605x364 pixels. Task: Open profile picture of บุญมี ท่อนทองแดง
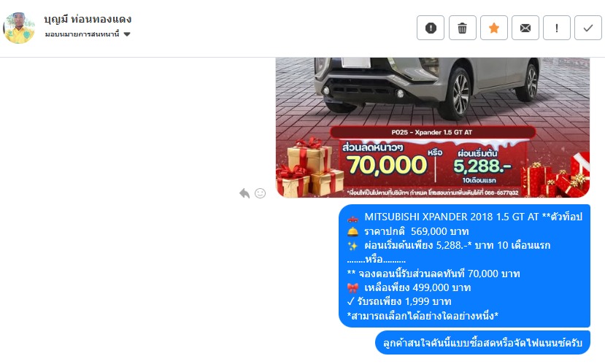point(19,28)
